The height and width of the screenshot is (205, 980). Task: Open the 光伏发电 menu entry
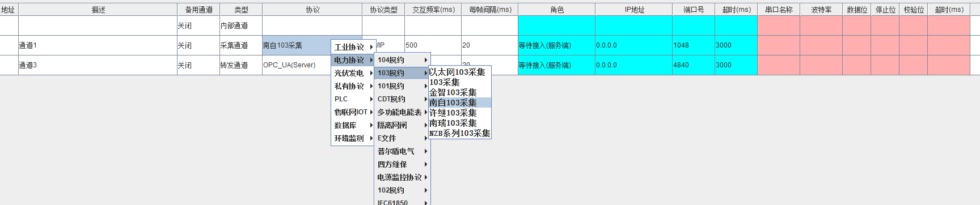(x=353, y=73)
